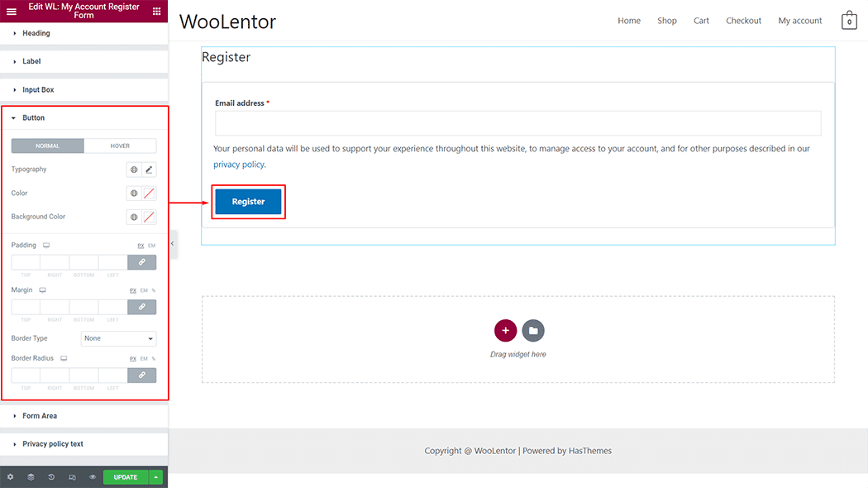Image resolution: width=868 pixels, height=488 pixels.
Task: Open the widgets grid panel
Action: [x=157, y=12]
